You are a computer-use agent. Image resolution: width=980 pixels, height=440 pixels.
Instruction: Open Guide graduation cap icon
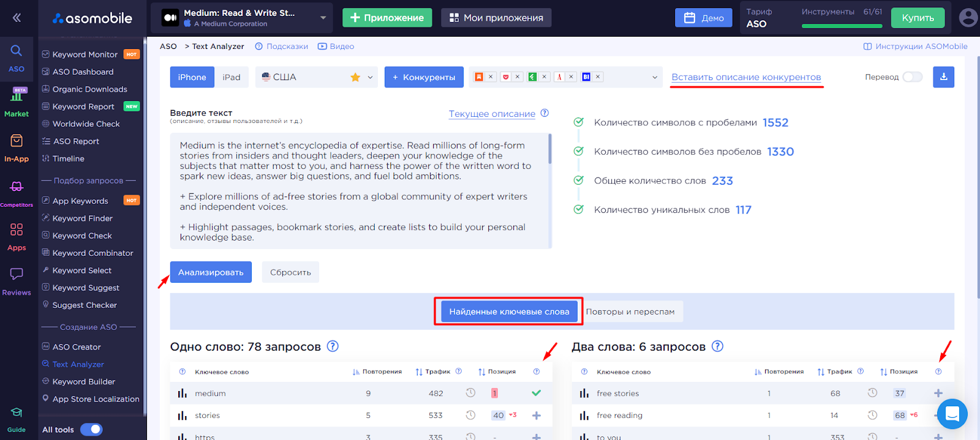[x=17, y=412]
